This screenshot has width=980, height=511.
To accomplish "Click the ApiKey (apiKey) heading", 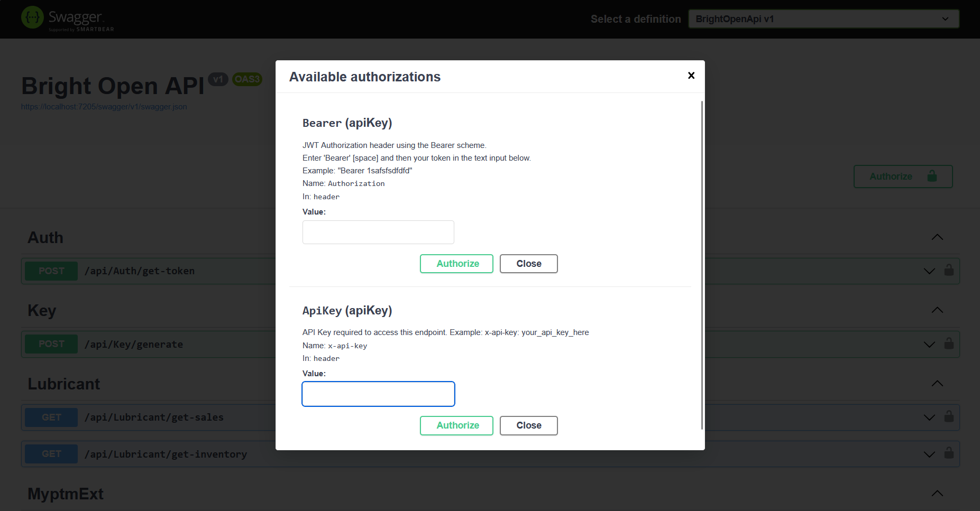I will click(347, 311).
